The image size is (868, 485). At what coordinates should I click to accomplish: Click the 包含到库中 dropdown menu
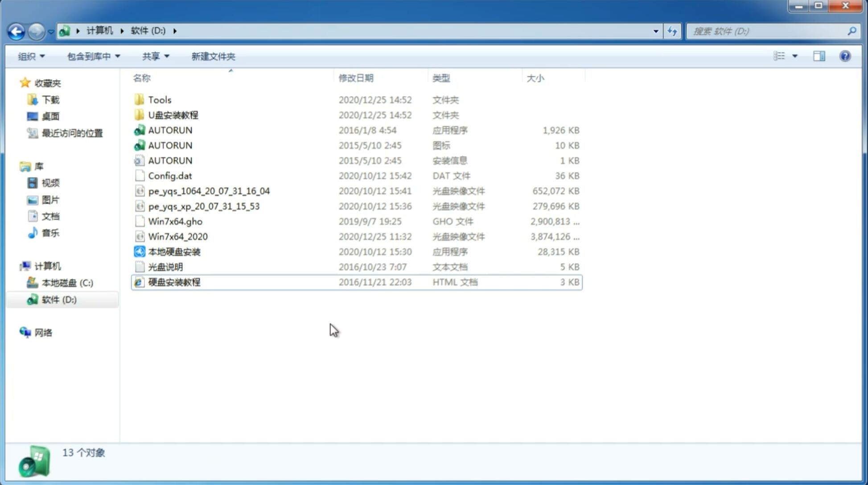[x=92, y=55]
